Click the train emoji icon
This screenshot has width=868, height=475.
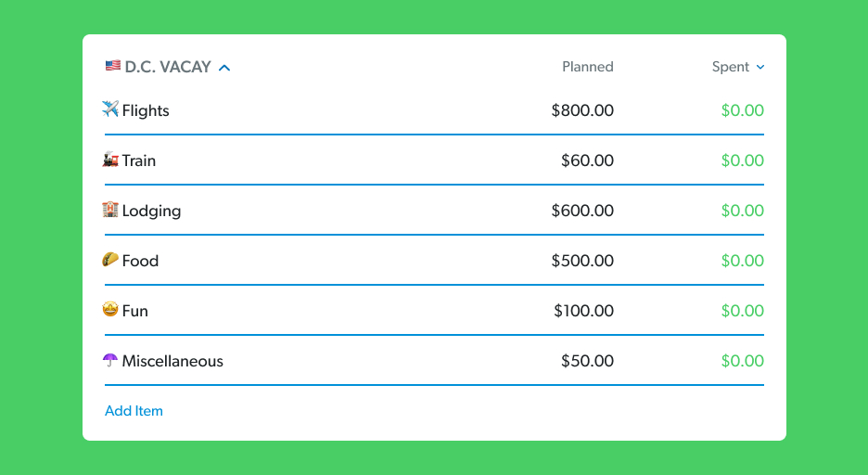pos(110,160)
